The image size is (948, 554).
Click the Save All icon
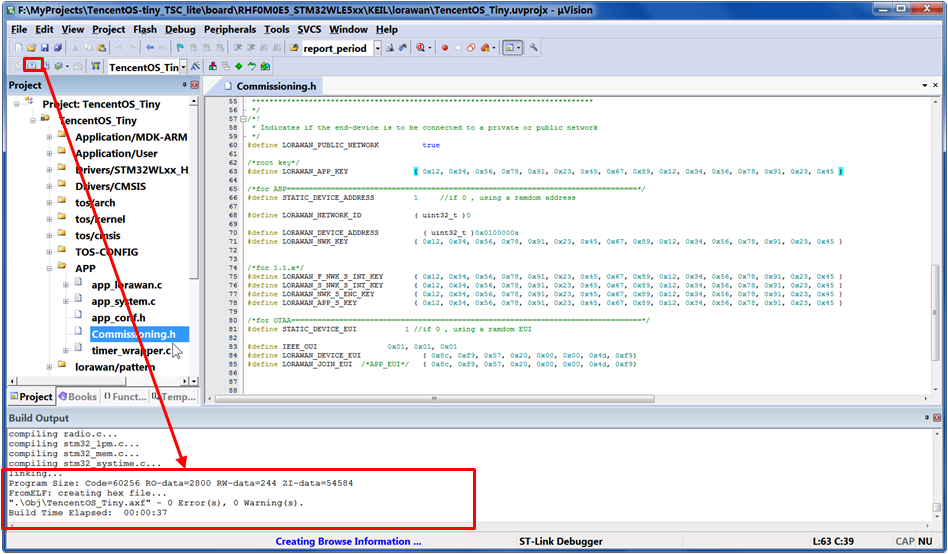(x=58, y=48)
